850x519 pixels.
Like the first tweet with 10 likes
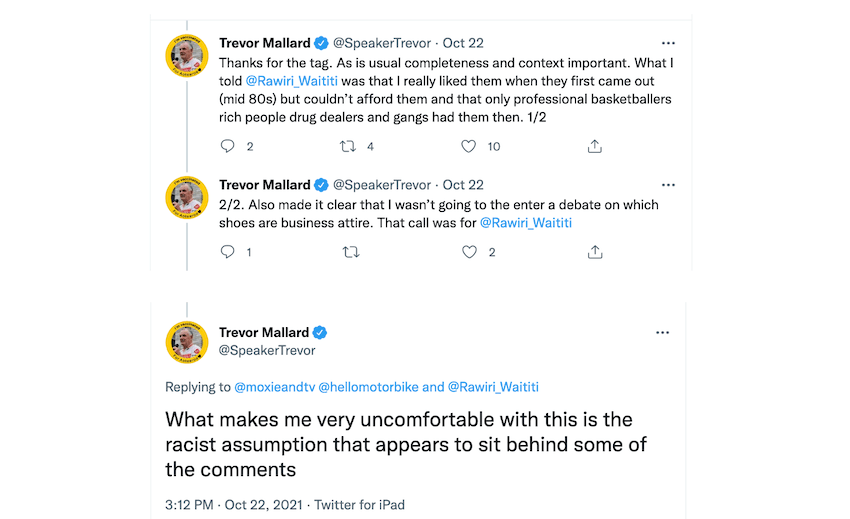468,146
